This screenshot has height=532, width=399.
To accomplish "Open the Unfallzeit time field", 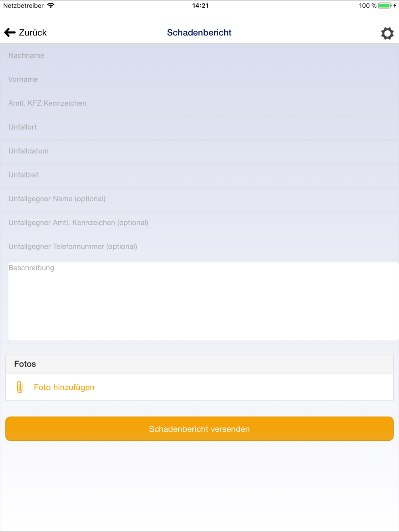I will [199, 175].
